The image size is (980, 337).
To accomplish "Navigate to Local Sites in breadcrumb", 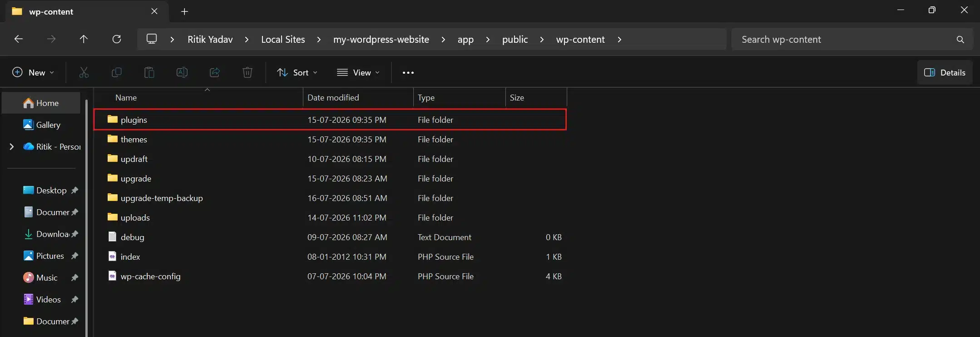I will coord(283,40).
